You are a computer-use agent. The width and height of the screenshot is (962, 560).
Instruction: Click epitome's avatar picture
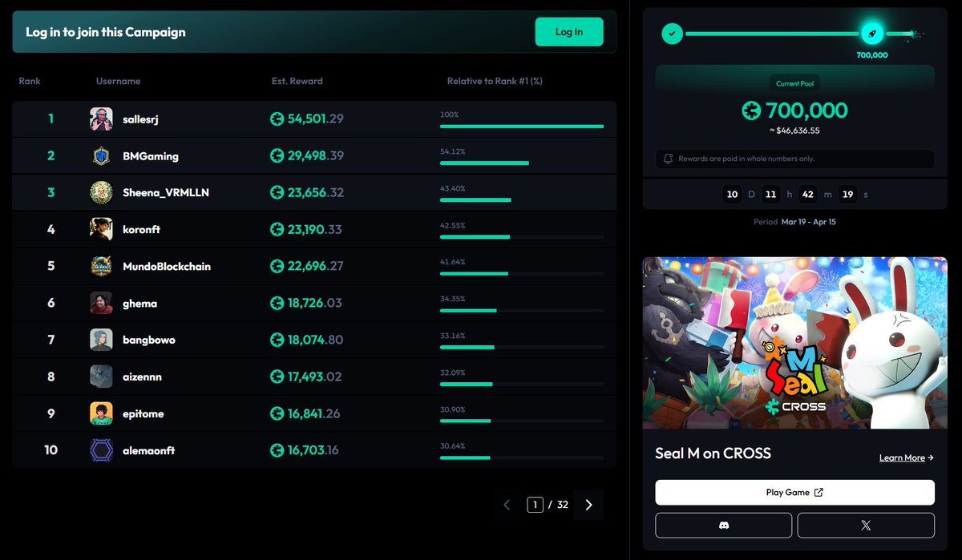pos(101,413)
